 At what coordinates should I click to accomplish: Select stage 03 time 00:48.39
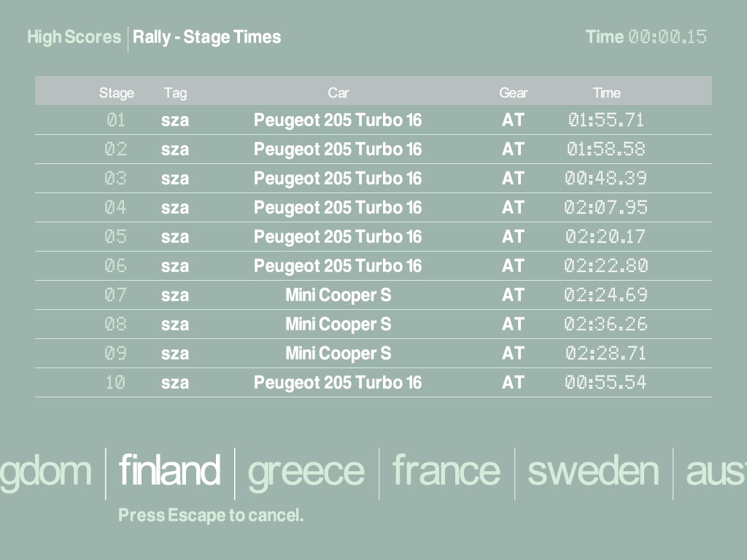point(605,179)
